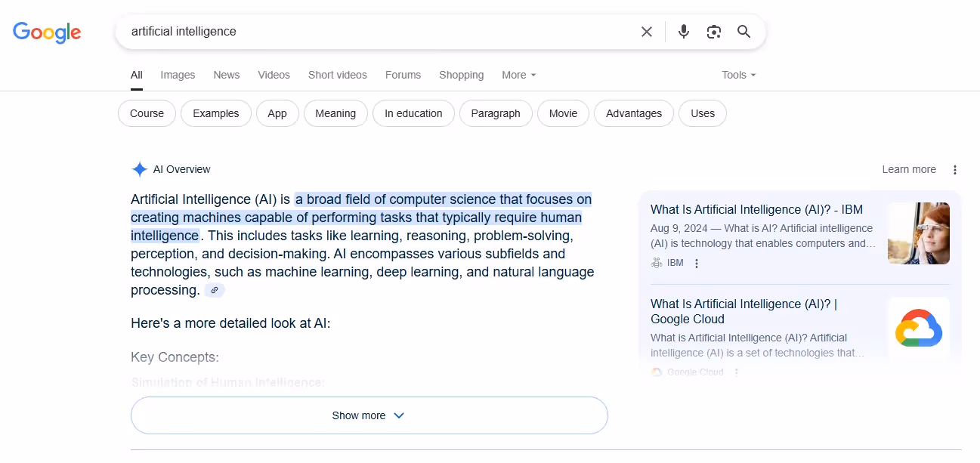The image size is (980, 463).
Task: Open 'What Is Artificial Intelligence (AI)? | Google Cloud' link
Action: point(744,311)
